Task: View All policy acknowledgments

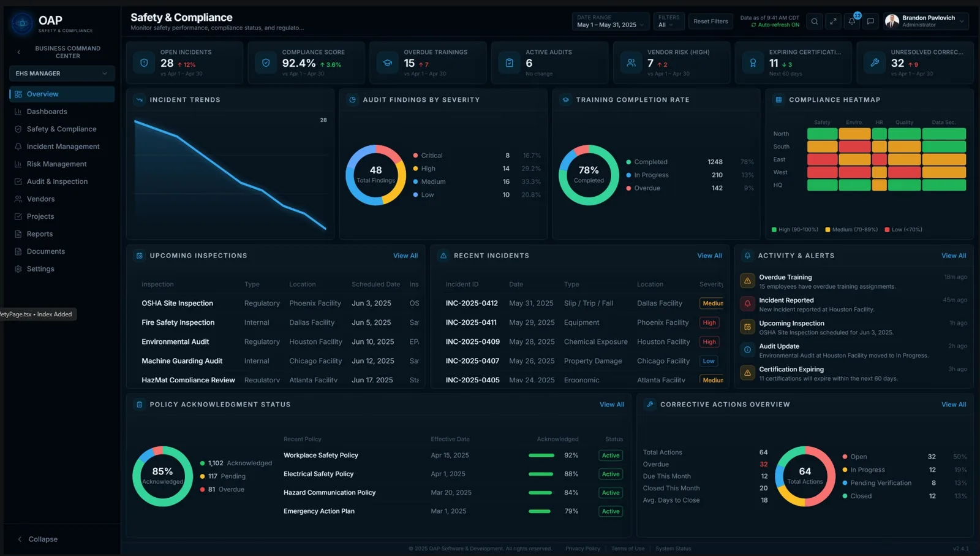Action: [612, 405]
